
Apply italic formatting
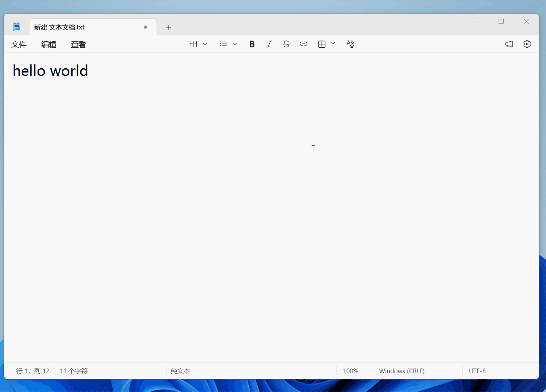[269, 44]
